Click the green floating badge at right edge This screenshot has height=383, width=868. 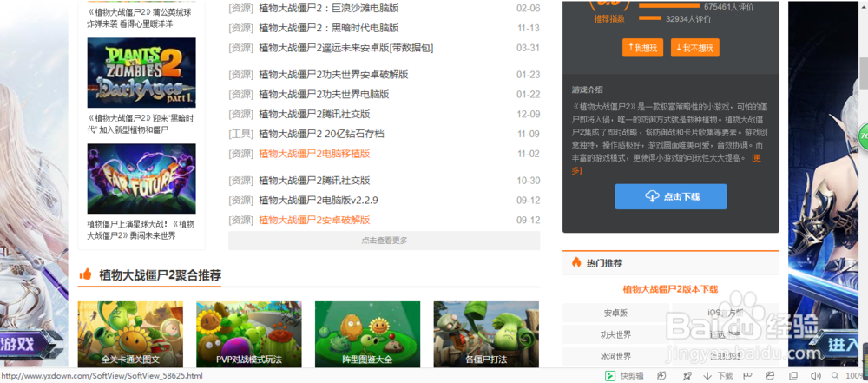[x=863, y=135]
